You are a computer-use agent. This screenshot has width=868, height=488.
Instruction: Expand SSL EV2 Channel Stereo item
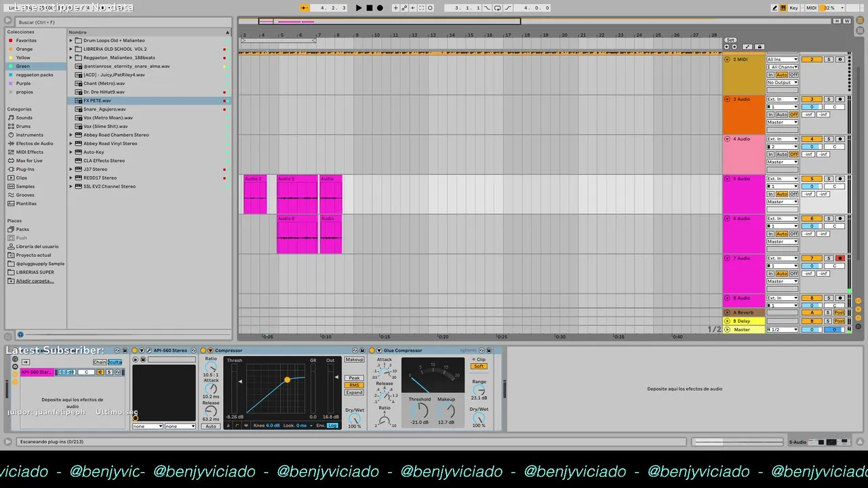point(71,186)
